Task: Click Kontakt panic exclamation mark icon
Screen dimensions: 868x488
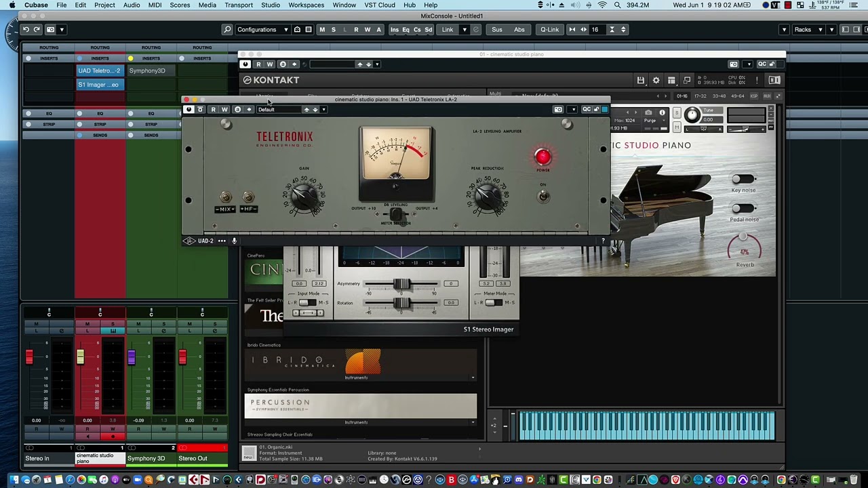Action: coord(757,80)
